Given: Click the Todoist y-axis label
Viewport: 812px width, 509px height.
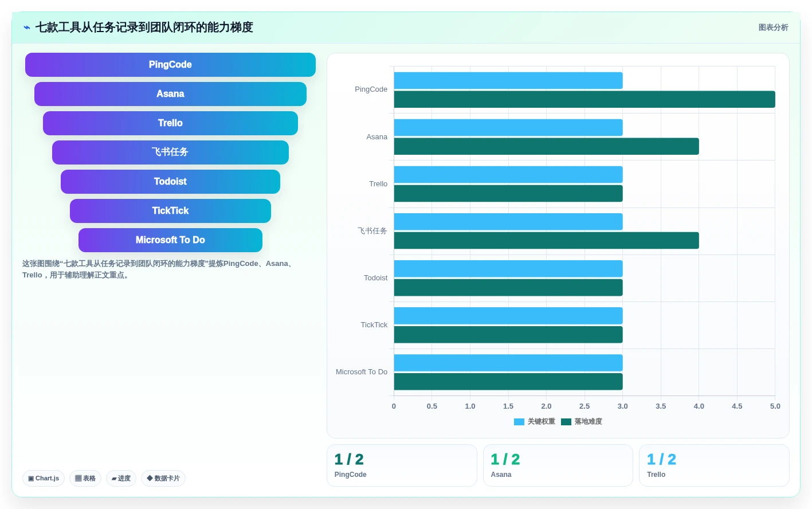Looking at the screenshot, I should click(x=376, y=278).
